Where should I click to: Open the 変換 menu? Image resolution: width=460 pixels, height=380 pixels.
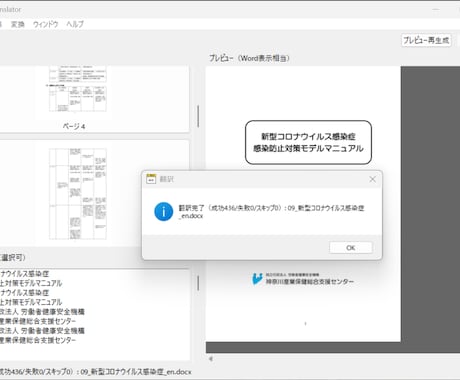18,24
